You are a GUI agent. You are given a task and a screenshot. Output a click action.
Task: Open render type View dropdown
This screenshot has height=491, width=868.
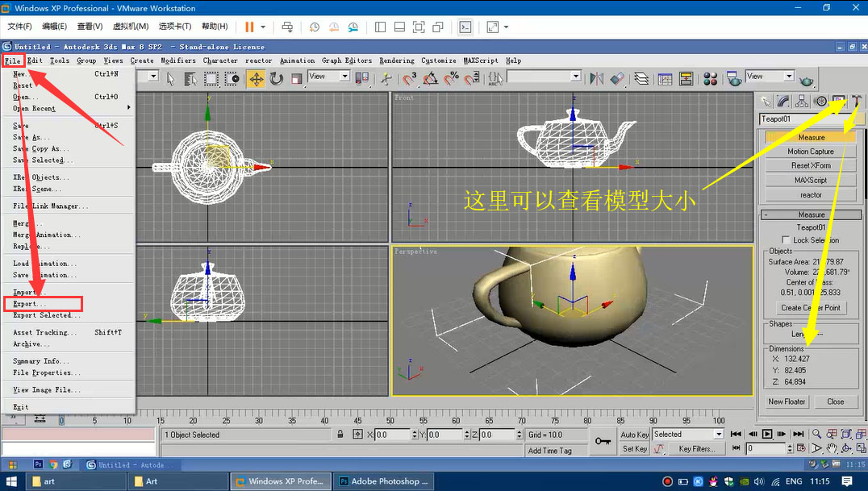[x=770, y=77]
